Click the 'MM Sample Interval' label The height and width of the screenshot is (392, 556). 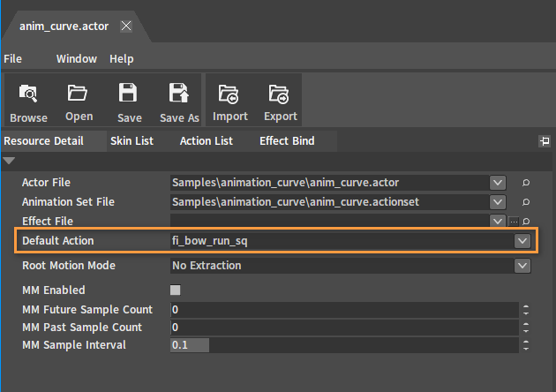tap(74, 345)
